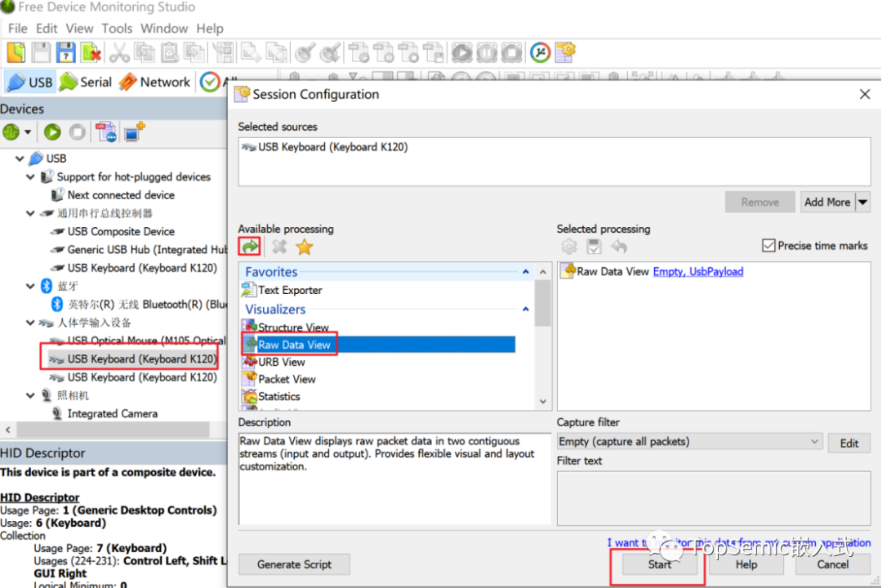Collapse the 蓝牙 tree node
The height and width of the screenshot is (588, 882).
click(x=30, y=286)
